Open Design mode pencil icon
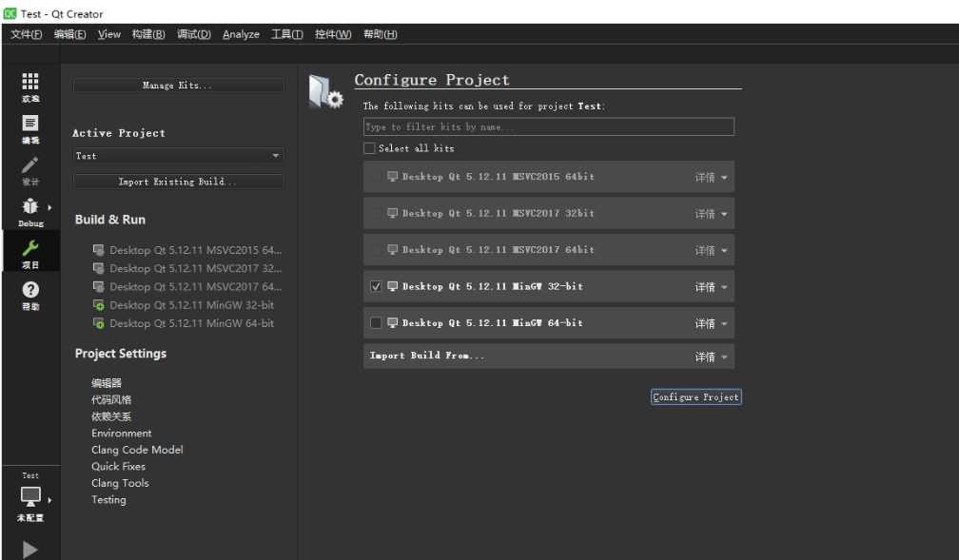959x560 pixels. pos(30,165)
